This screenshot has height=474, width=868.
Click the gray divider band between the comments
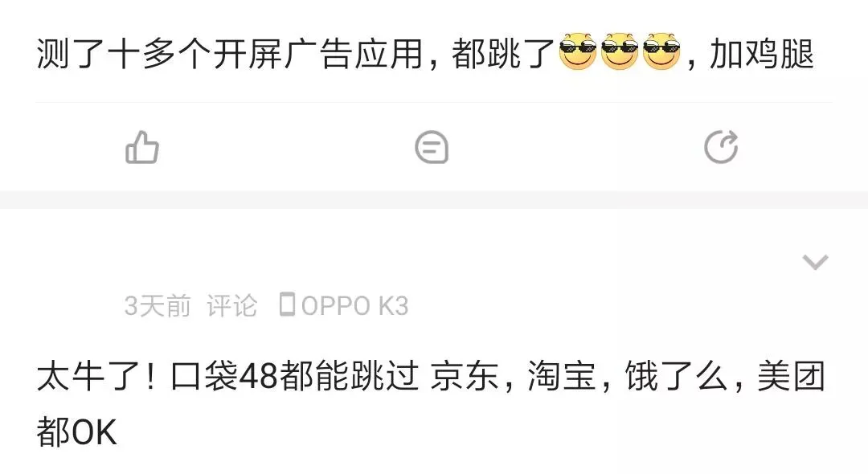pos(434,200)
